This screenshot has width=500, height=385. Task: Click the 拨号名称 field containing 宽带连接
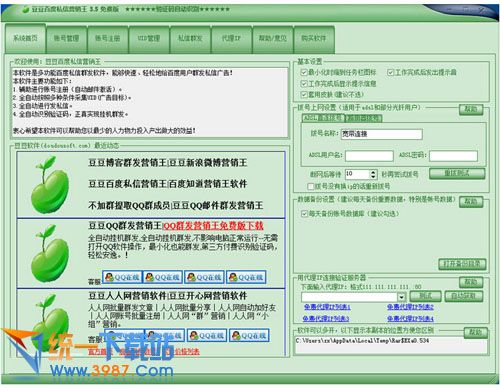coord(382,134)
